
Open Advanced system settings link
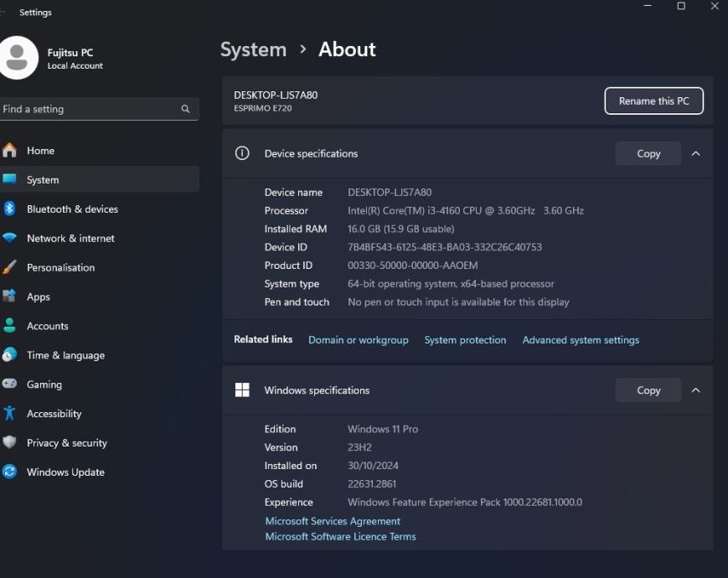click(581, 340)
